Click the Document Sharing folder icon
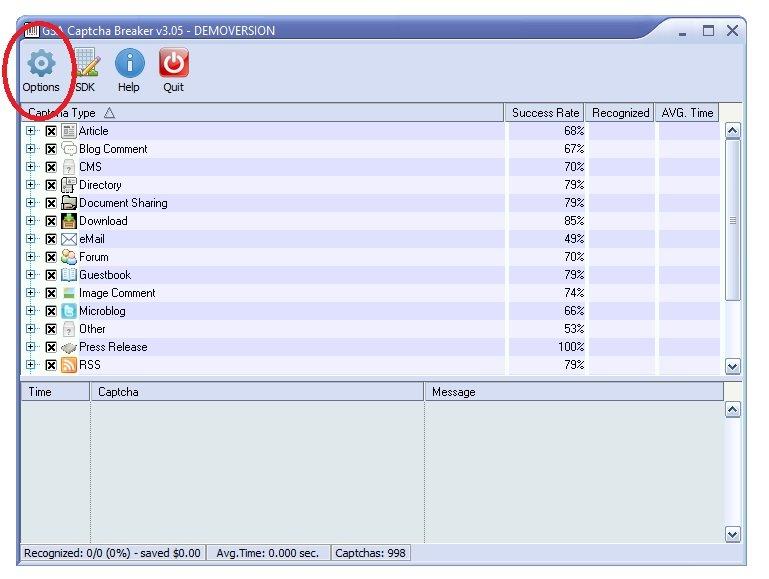 69,203
